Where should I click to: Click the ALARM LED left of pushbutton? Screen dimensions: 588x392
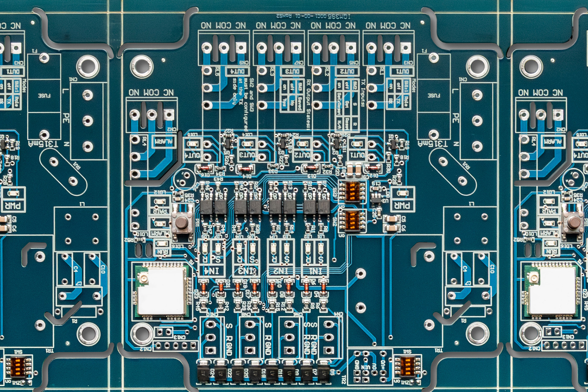[x=160, y=223]
